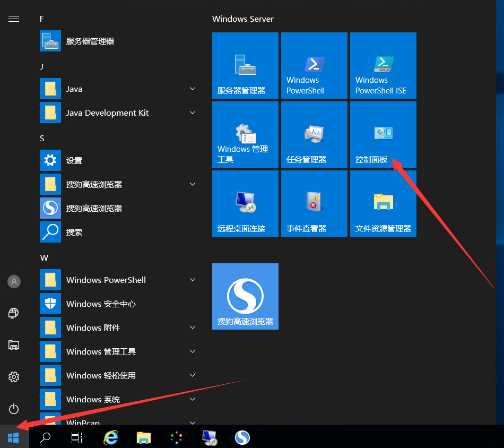Expand the Windows 附件 chevron
This screenshot has width=504, height=448.
click(193, 328)
